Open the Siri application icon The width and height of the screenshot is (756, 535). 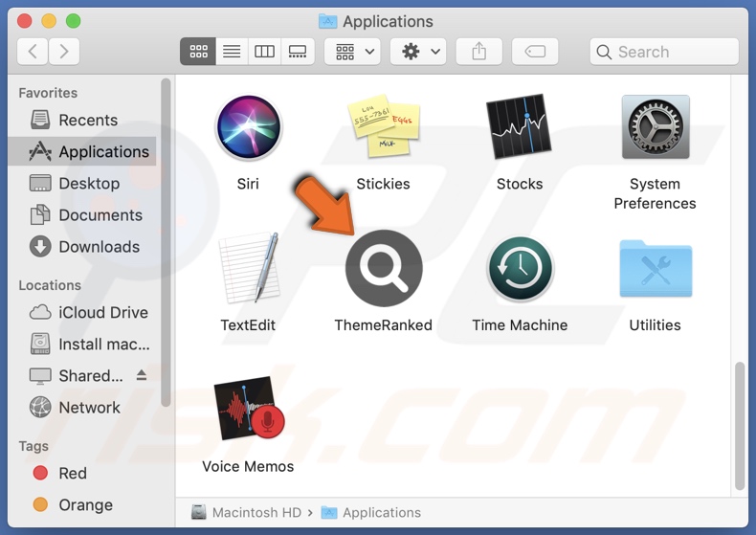click(248, 127)
